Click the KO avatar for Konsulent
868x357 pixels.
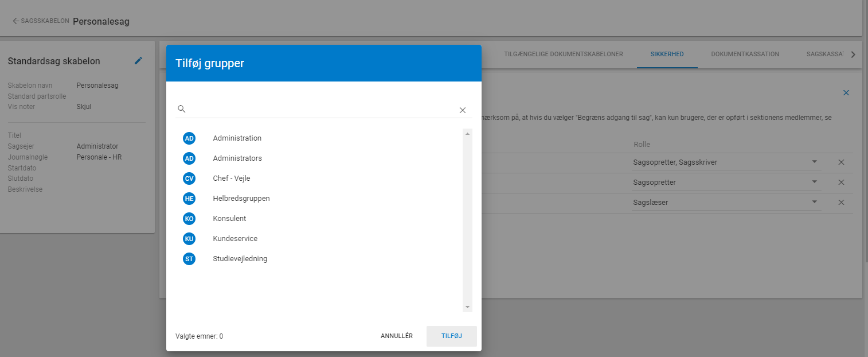click(189, 219)
